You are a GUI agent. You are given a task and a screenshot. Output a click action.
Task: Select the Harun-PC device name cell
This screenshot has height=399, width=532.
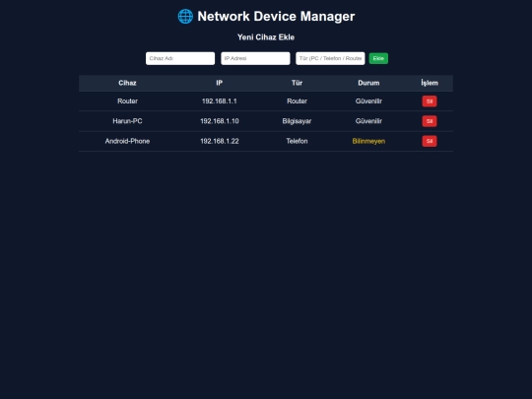point(127,121)
